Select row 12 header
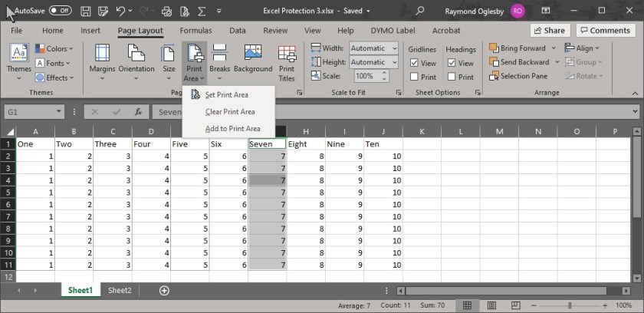 8,277
